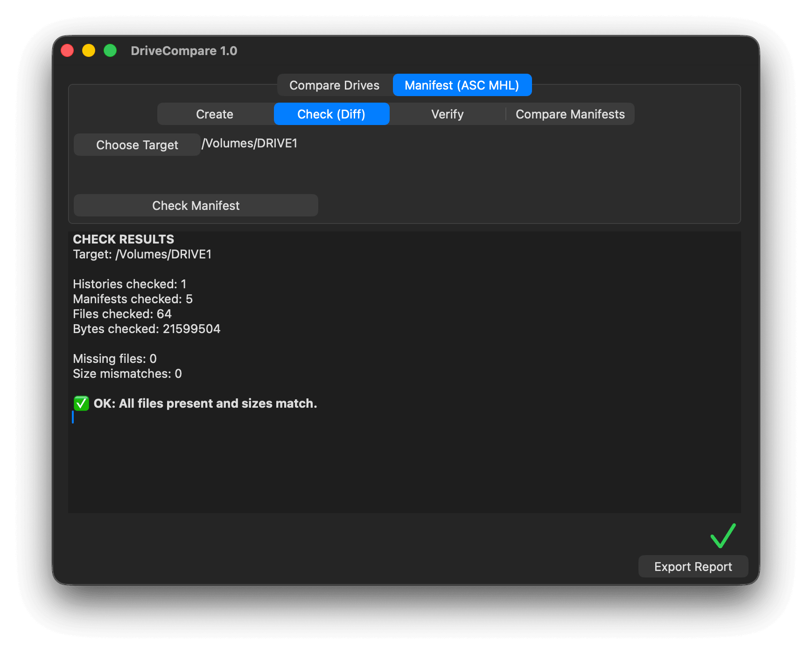Click the Bytes checked line in results
The height and width of the screenshot is (654, 812).
147,329
